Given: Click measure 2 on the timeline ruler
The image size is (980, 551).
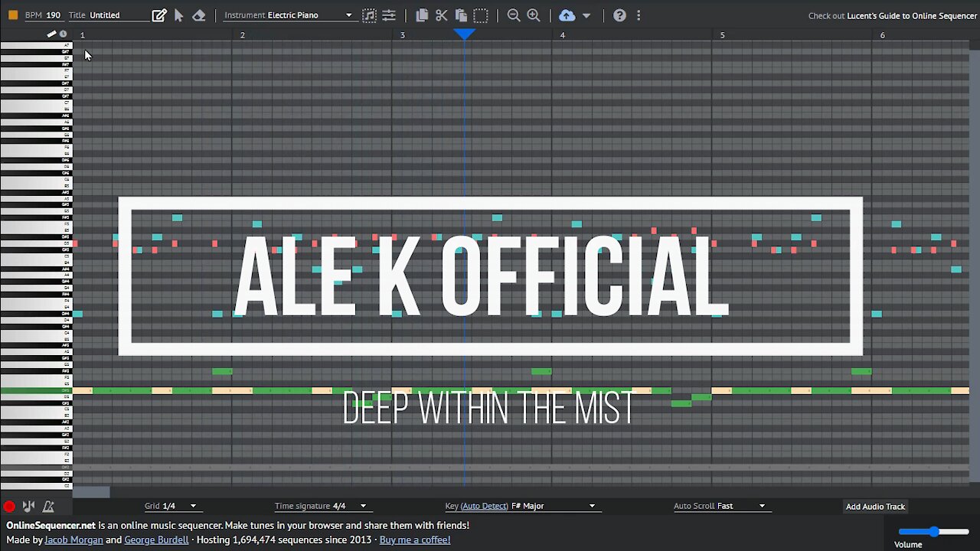Looking at the screenshot, I should (242, 35).
